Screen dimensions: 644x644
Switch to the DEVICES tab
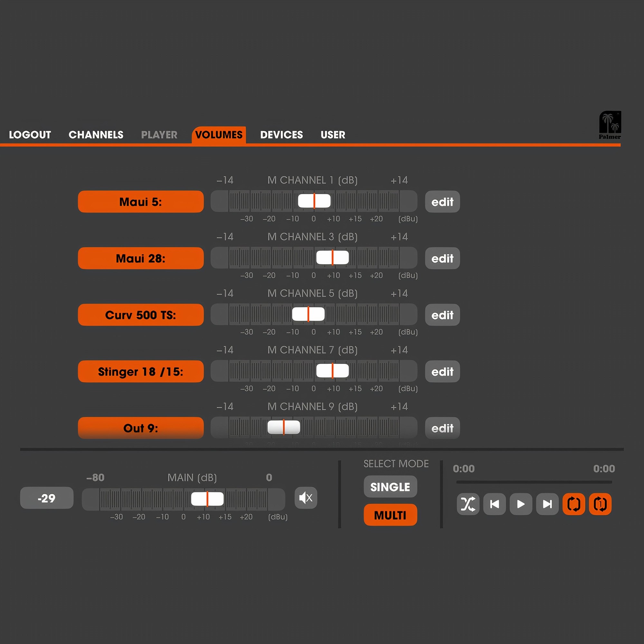[281, 135]
